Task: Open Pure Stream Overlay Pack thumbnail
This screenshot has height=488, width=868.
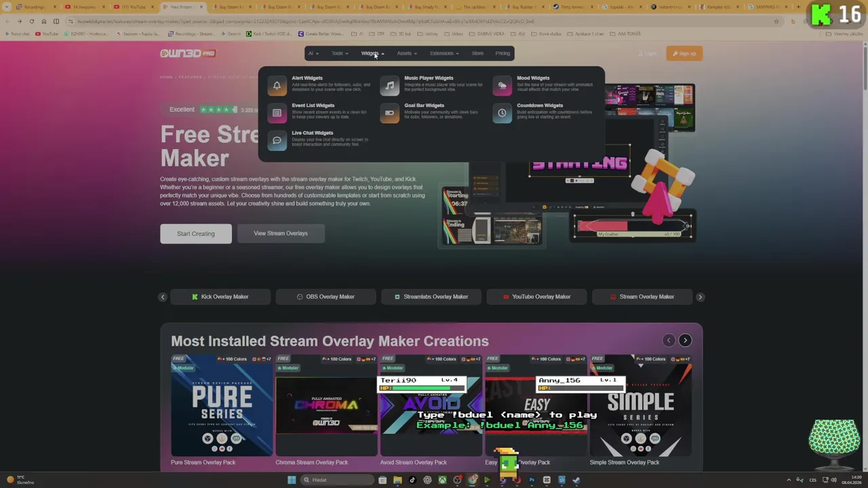Action: click(222, 405)
